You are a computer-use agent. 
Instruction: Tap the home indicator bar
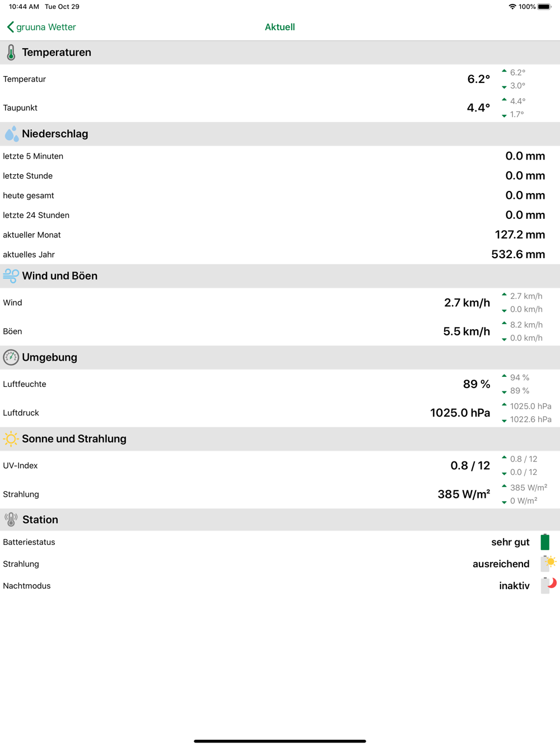pos(280,741)
